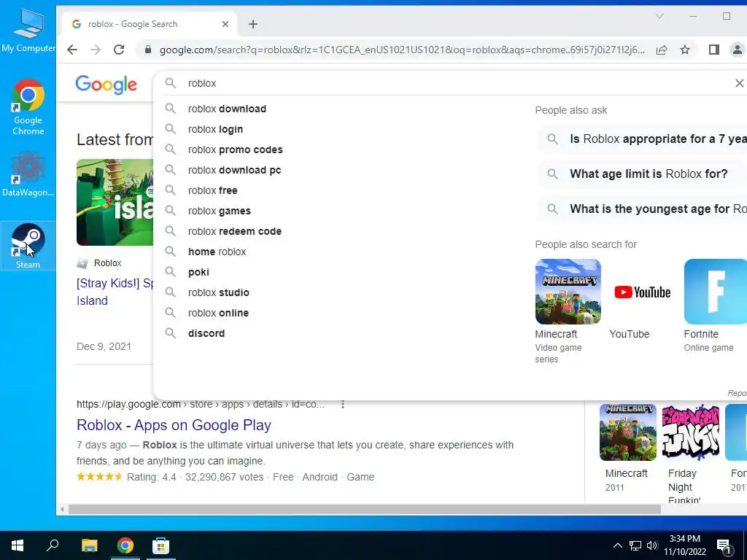Viewport: 747px width, 560px height.
Task: Go to the Google logo homepage
Action: [x=107, y=85]
